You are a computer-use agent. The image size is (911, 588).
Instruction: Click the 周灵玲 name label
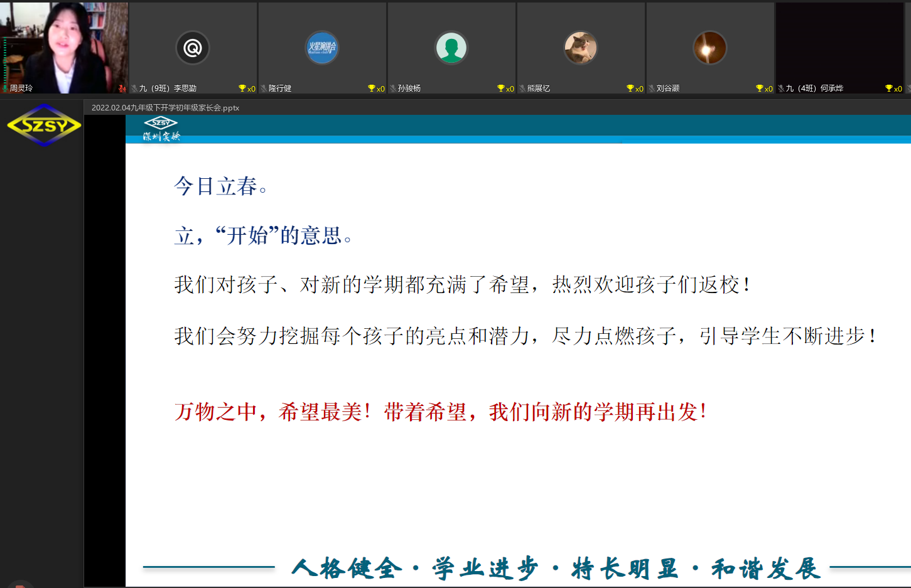point(21,88)
